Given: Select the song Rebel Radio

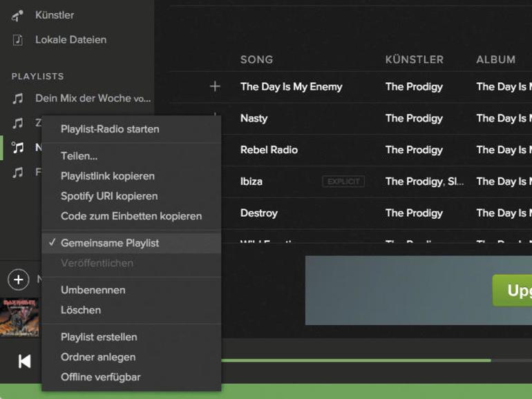Looking at the screenshot, I should point(269,150).
